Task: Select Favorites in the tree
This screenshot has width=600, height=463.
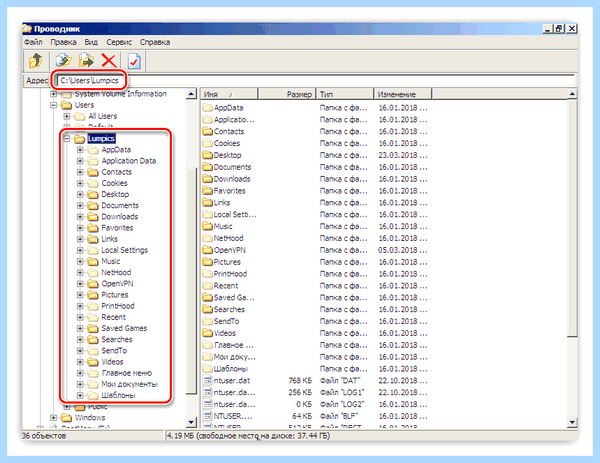Action: click(117, 228)
